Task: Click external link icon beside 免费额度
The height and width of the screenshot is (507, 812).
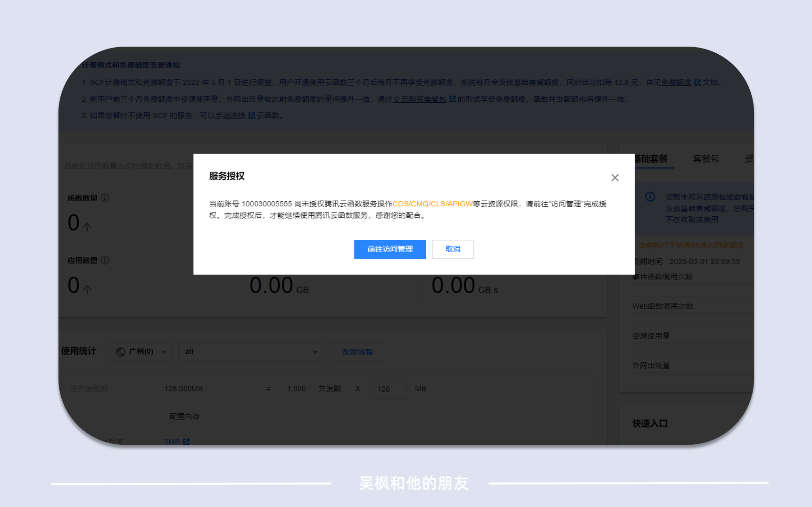Action: point(697,82)
